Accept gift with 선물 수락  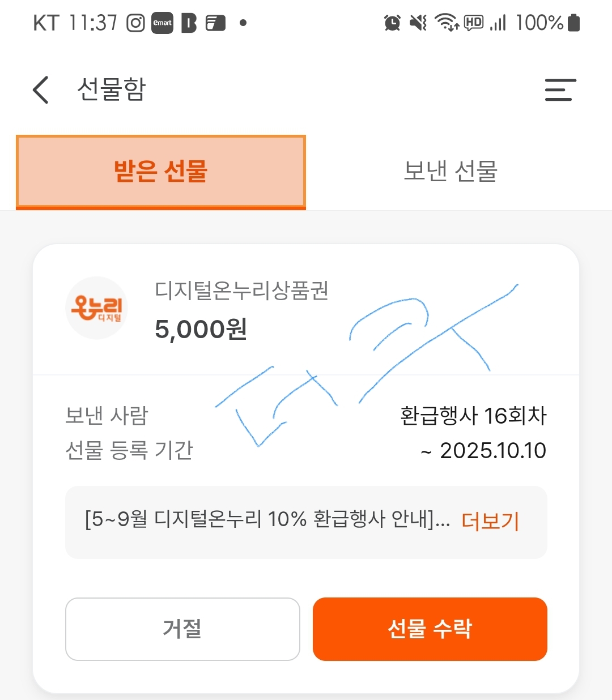430,629
